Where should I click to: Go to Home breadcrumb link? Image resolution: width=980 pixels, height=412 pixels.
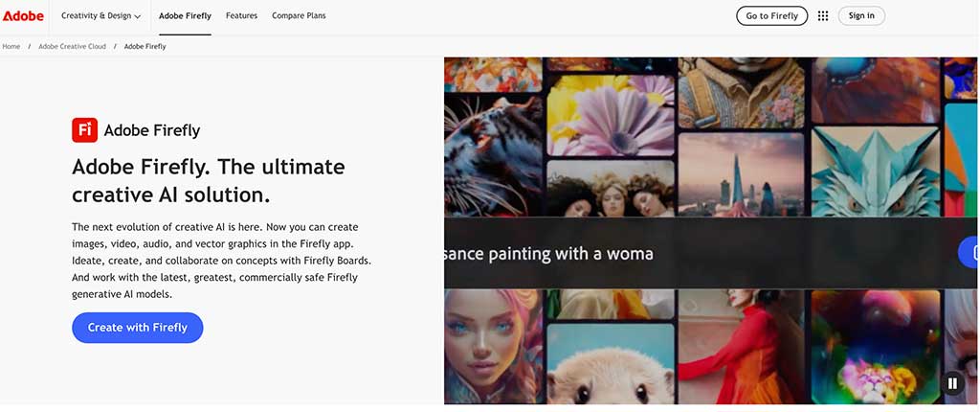point(11,46)
